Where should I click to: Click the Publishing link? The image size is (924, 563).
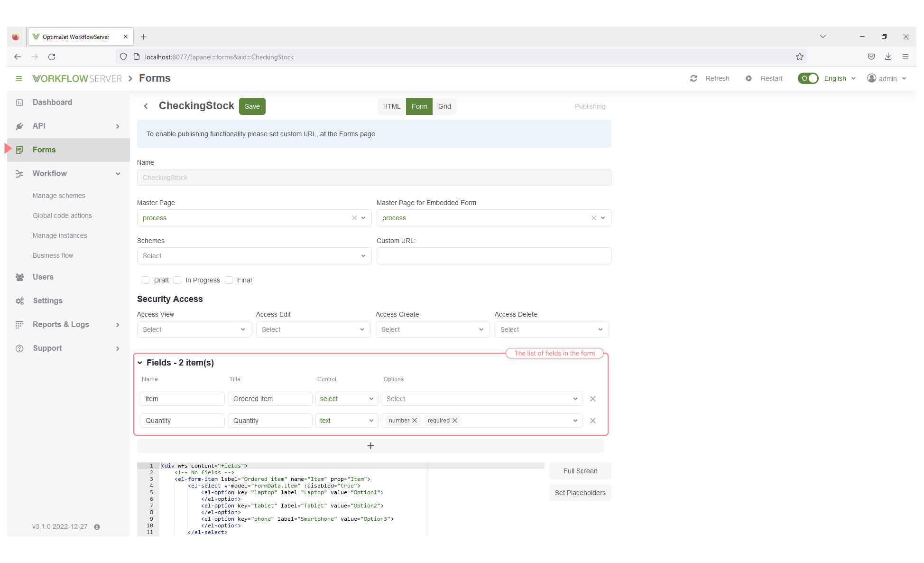click(590, 106)
